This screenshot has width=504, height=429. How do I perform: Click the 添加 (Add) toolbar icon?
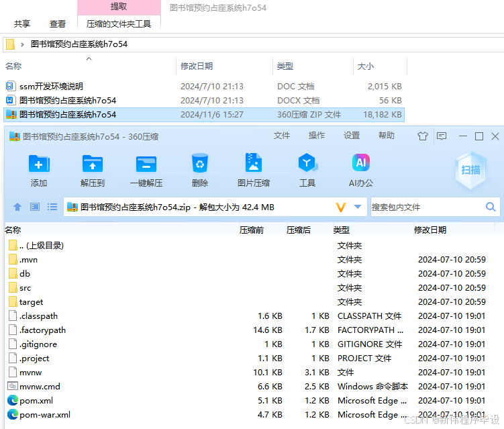click(x=39, y=164)
